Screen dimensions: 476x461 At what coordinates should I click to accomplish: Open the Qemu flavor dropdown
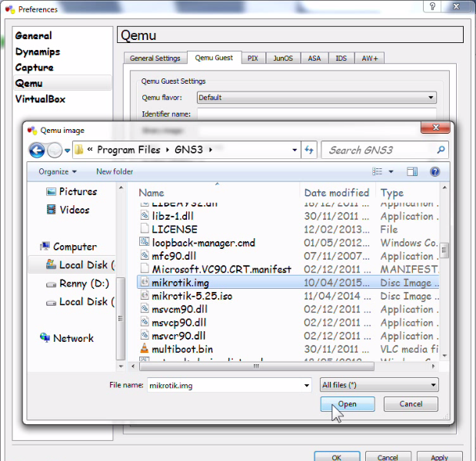tap(317, 98)
